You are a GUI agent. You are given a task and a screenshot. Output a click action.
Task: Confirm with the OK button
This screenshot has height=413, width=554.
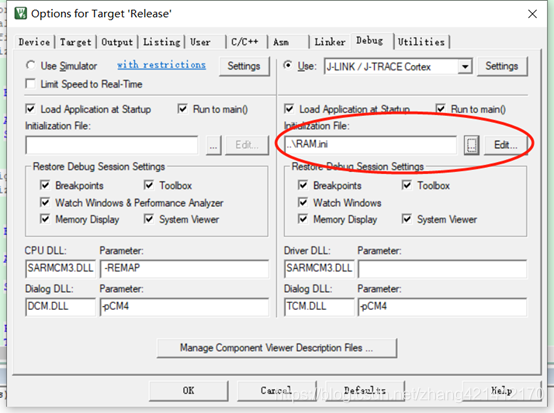[x=189, y=391]
